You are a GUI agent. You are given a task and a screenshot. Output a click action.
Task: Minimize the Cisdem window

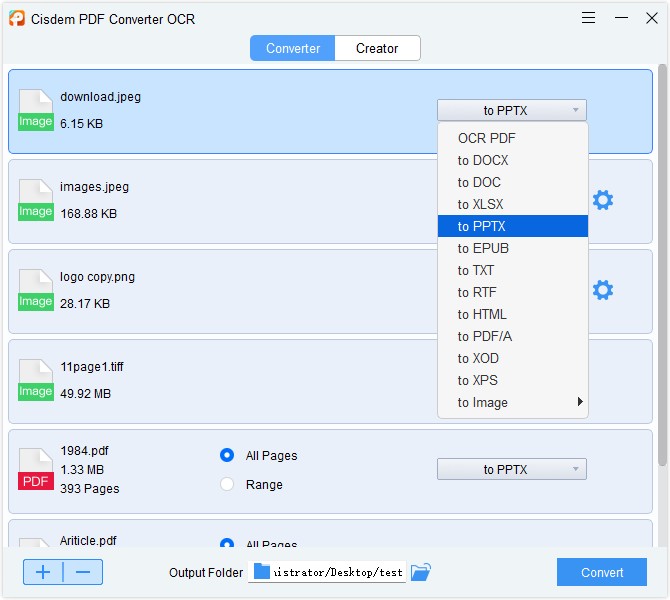coord(621,18)
